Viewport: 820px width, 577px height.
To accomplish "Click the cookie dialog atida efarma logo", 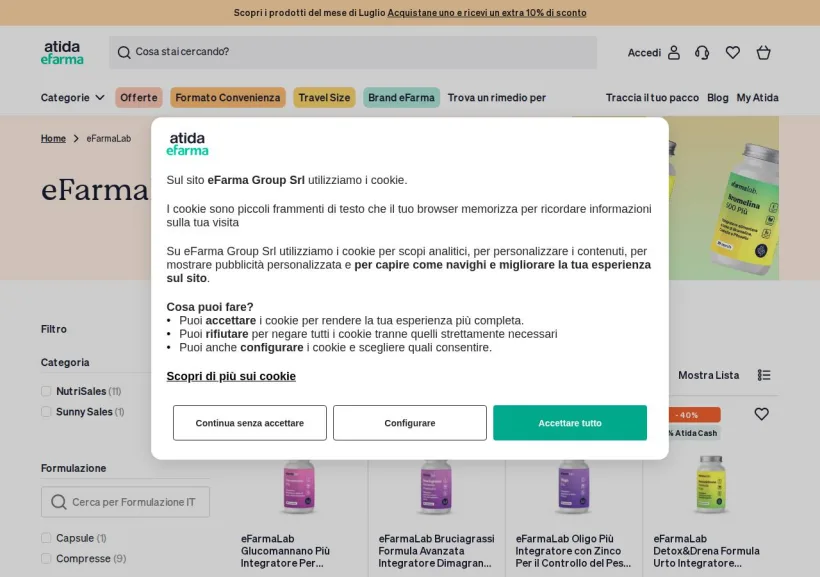I will (x=187, y=144).
